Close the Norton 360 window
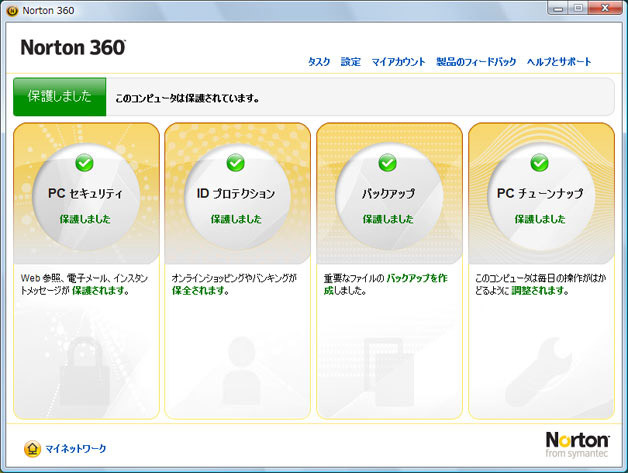This screenshot has width=628, height=473. (605, 8)
